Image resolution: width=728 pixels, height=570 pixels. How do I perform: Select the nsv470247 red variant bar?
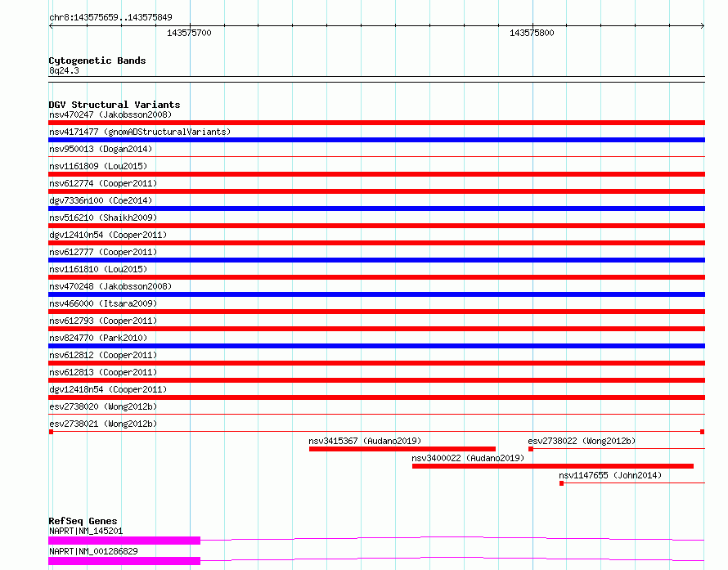point(376,123)
